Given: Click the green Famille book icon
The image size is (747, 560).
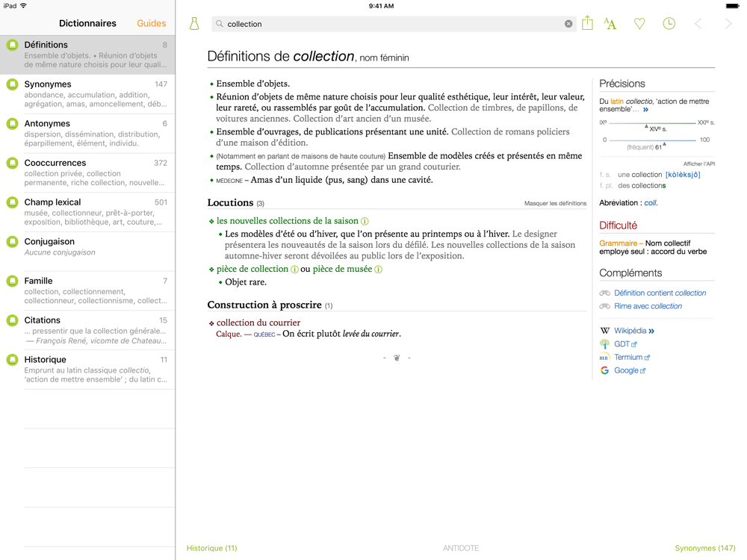Looking at the screenshot, I should coord(13,281).
